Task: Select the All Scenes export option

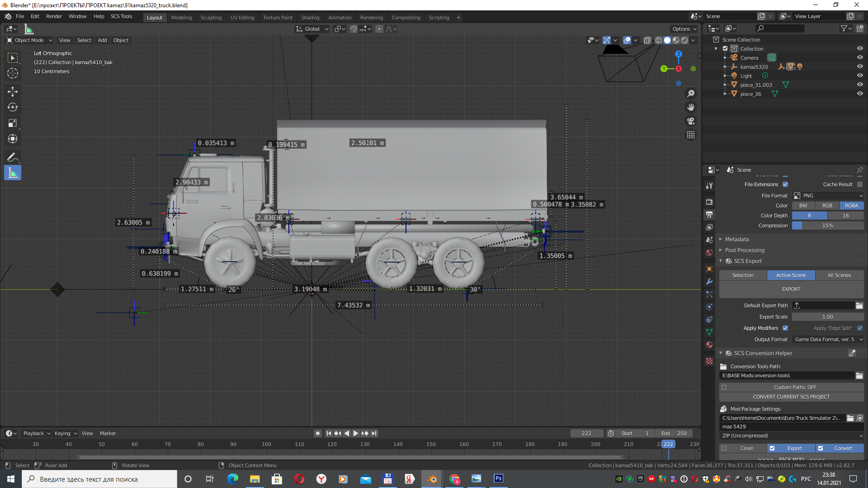Action: 839,275
